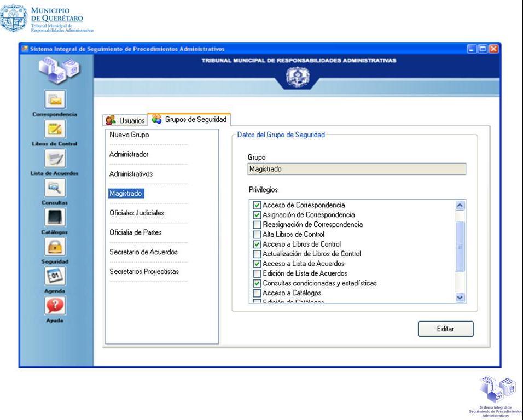Click the privileges list scroll up arrow
This screenshot has height=420, width=523.
coord(460,205)
